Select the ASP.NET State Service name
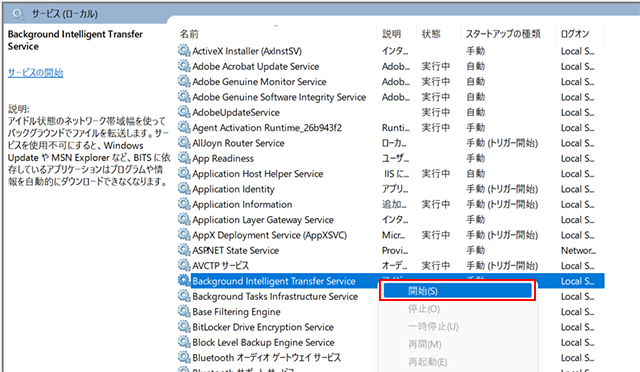The height and width of the screenshot is (372, 640). [236, 250]
